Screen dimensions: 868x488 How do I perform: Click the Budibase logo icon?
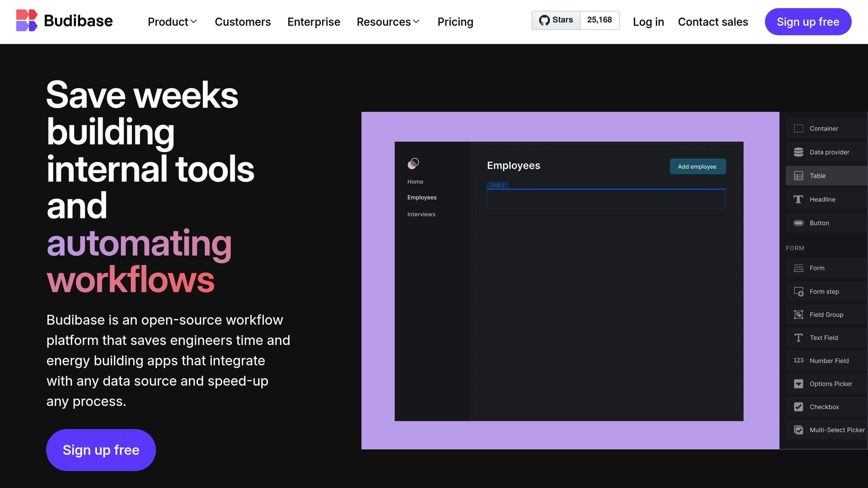(27, 20)
